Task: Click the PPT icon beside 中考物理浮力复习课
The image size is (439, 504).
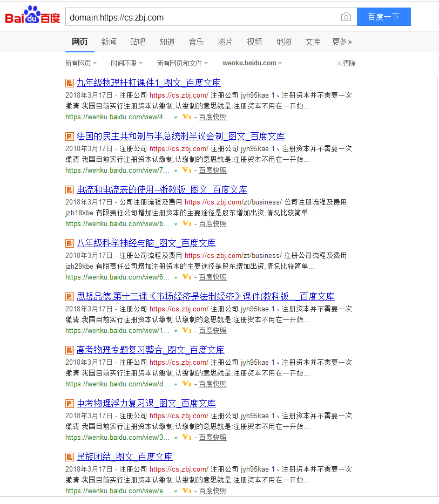Action: (70, 404)
